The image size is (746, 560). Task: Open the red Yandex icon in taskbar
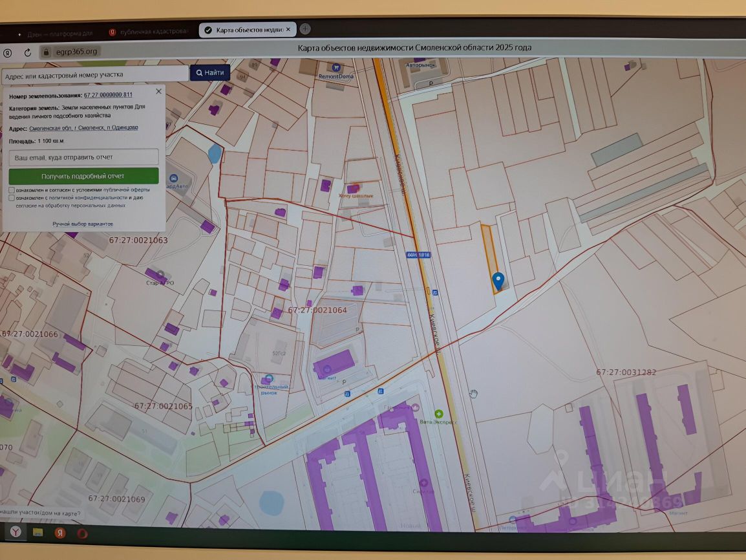pos(60,532)
